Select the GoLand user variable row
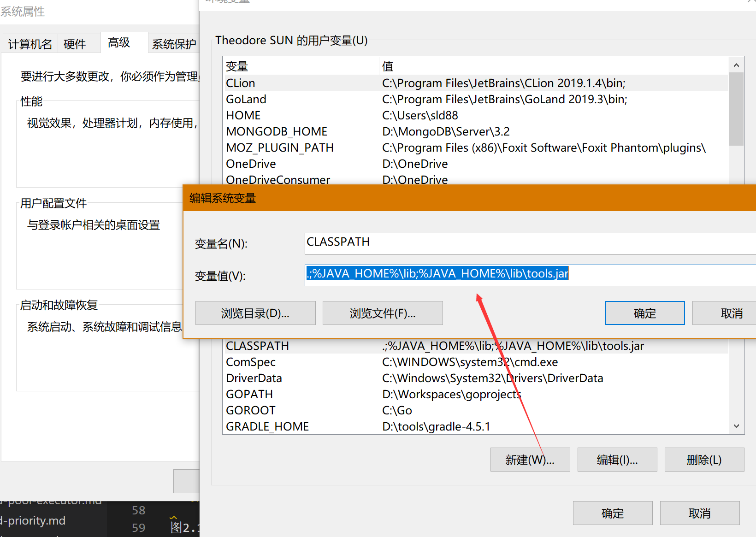 pos(475,99)
